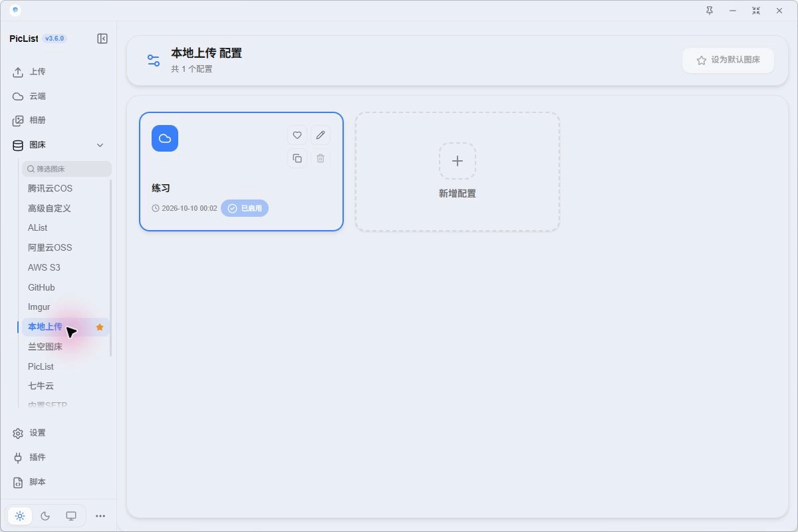This screenshot has width=798, height=532.
Task: Click the 练习 config name
Action: click(161, 188)
